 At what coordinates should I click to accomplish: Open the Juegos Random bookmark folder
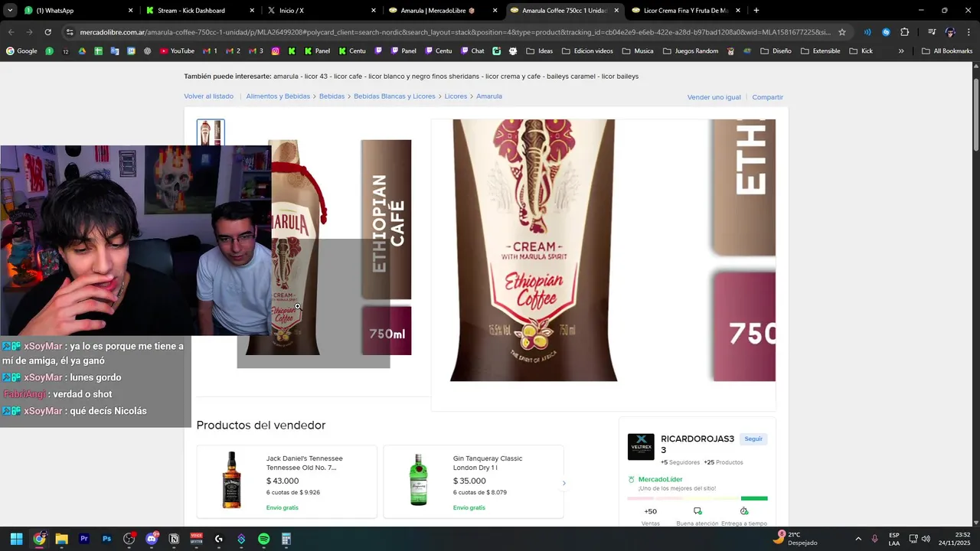coord(690,51)
